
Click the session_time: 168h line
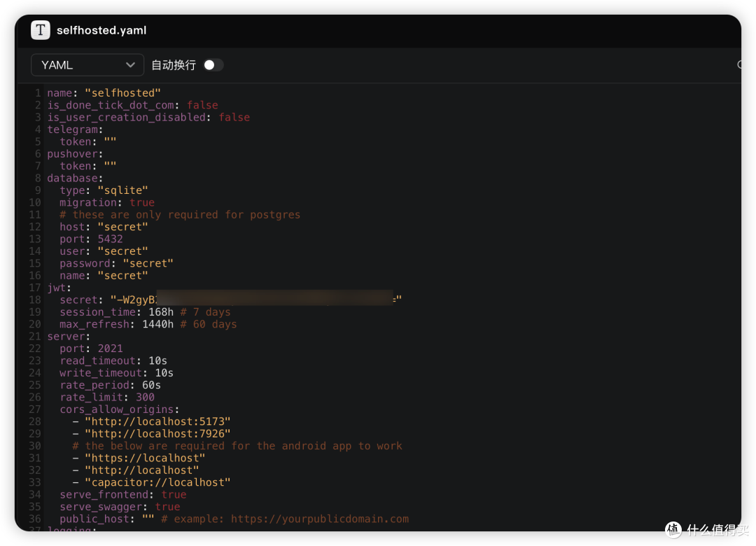[145, 312]
